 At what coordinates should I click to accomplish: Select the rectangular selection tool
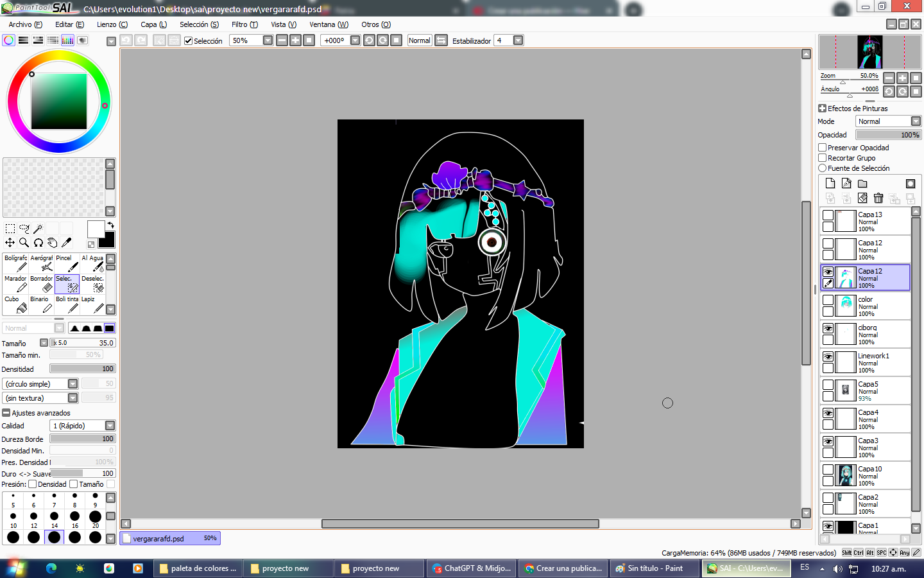pos(10,229)
